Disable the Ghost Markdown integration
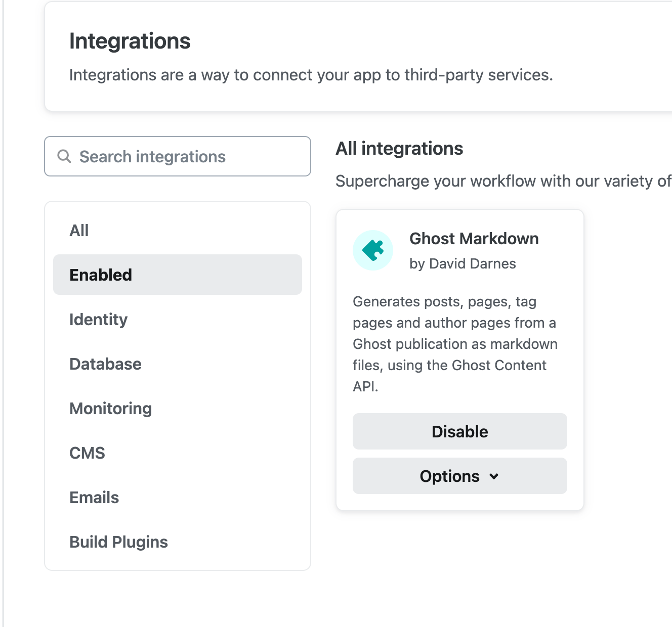The image size is (672, 627). pos(459,431)
